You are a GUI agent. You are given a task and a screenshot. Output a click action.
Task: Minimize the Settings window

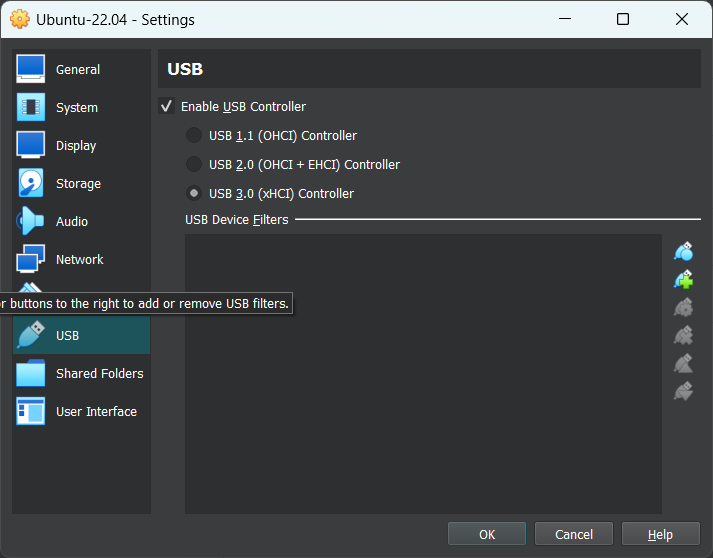[x=565, y=19]
